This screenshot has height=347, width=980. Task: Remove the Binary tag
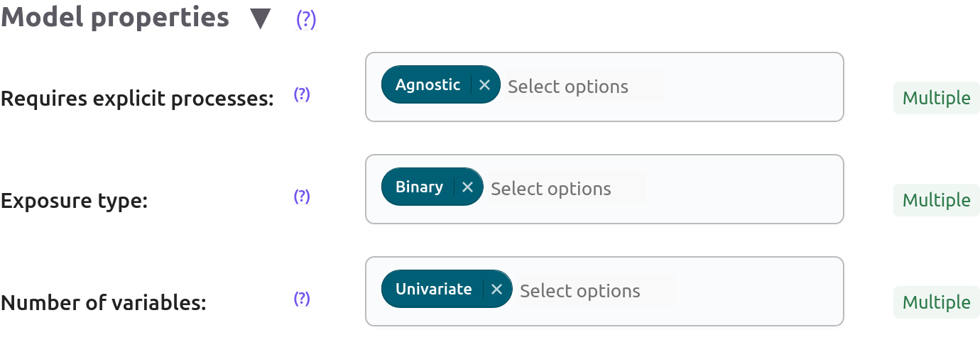467,187
